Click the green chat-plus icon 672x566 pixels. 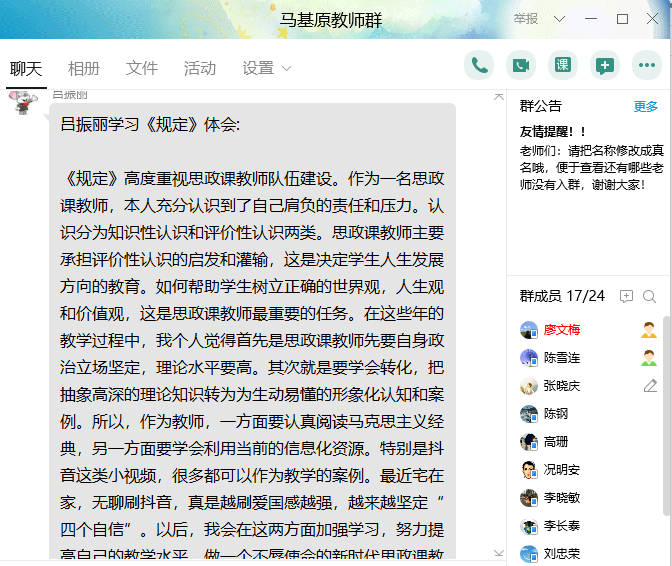coord(604,66)
